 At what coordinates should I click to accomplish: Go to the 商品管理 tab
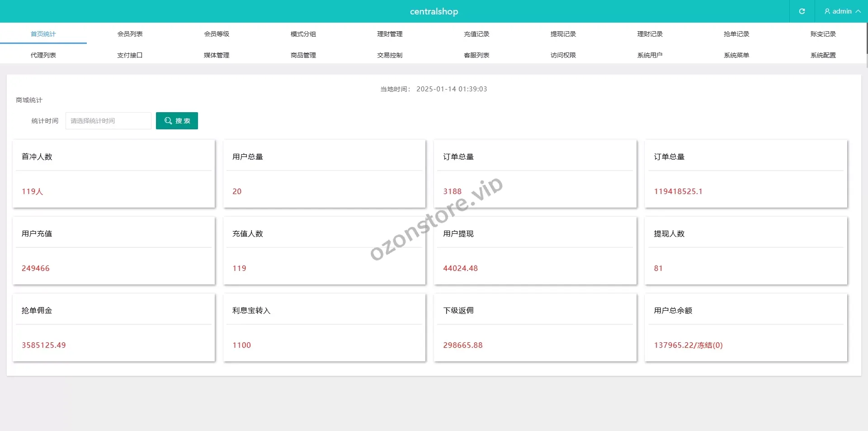[x=303, y=55]
